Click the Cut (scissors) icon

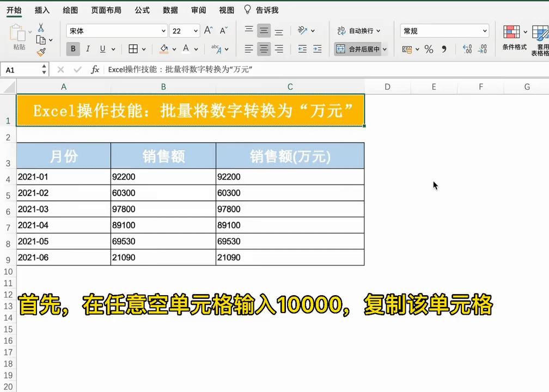(x=41, y=28)
